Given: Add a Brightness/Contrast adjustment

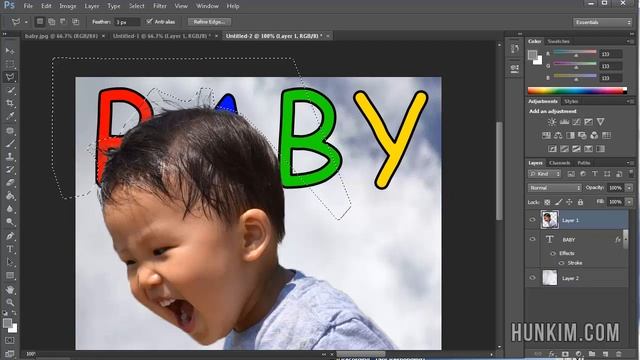Looking at the screenshot, I should [552, 122].
